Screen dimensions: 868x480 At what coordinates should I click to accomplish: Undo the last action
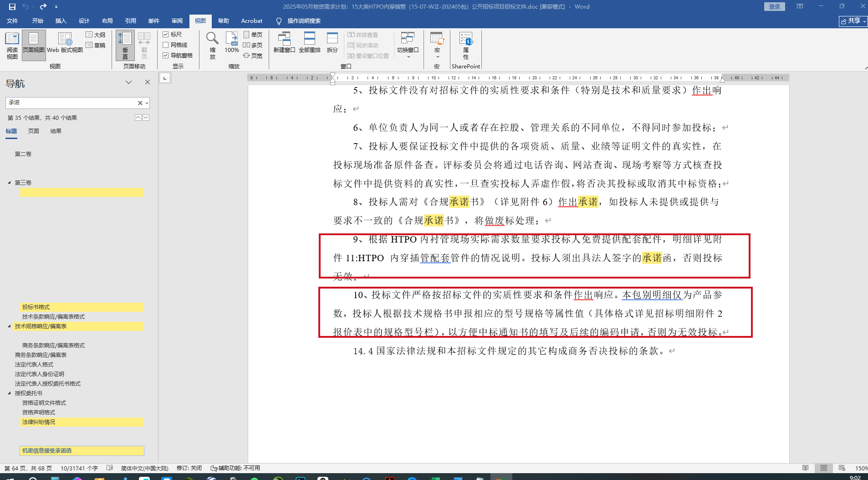(26, 7)
